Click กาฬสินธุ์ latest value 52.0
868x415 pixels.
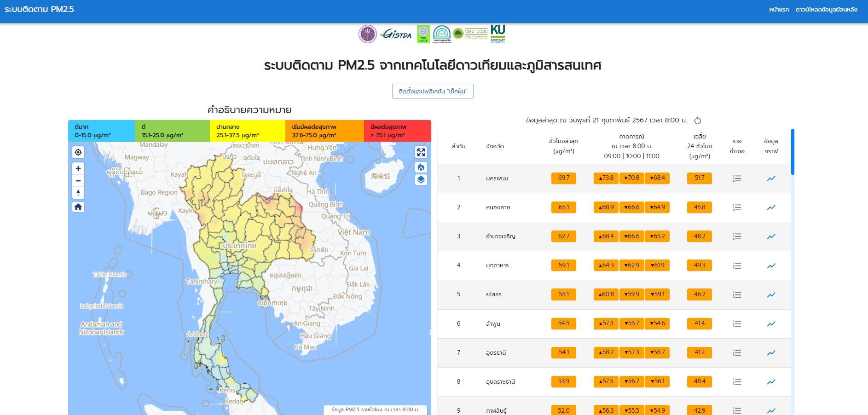click(x=564, y=410)
